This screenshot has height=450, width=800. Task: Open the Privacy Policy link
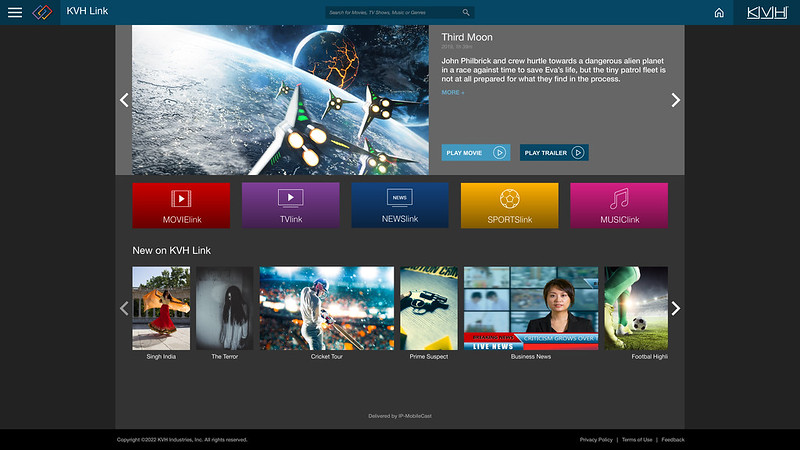point(596,440)
